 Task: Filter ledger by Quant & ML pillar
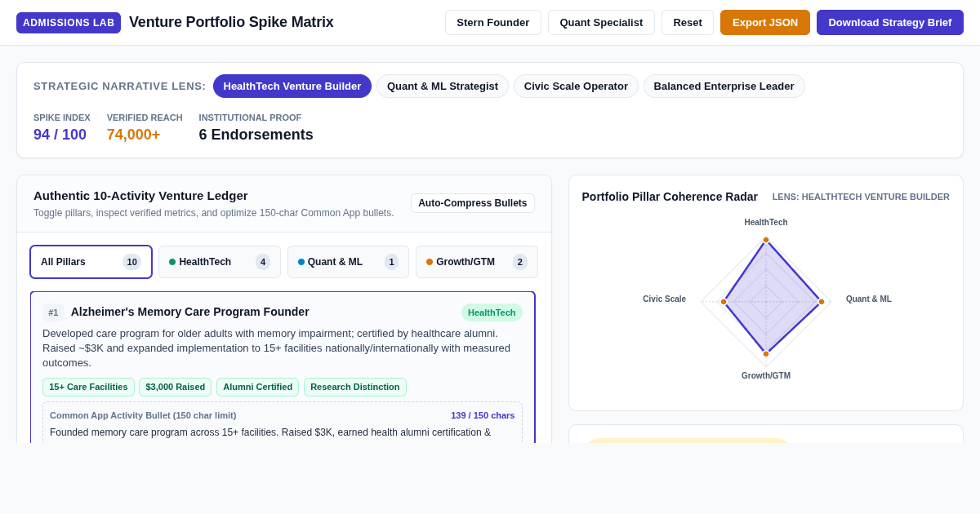coord(348,262)
